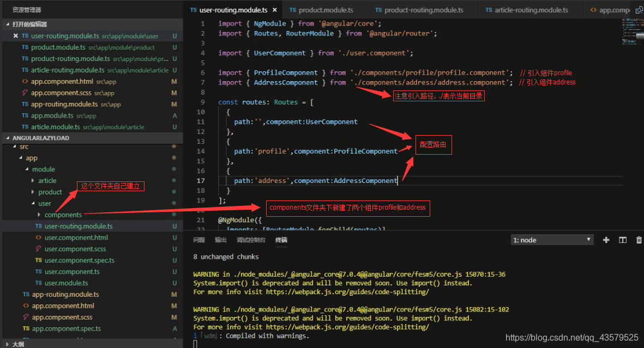Open user.module.ts in file tree
644x348 pixels.
click(x=92, y=283)
